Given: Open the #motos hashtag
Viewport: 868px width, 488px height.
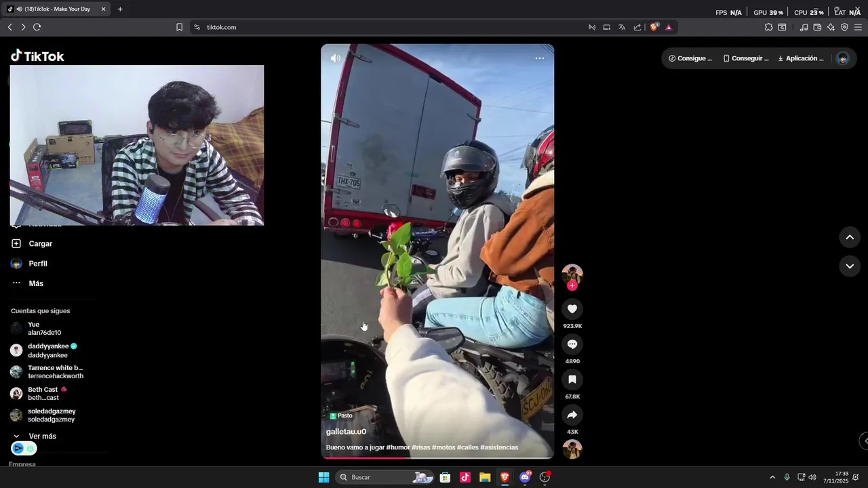Looking at the screenshot, I should [443, 447].
